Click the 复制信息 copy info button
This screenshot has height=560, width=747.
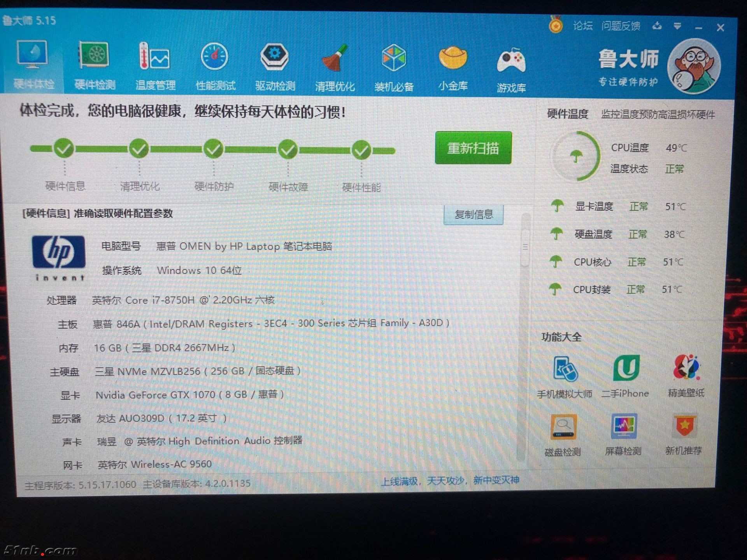(473, 214)
